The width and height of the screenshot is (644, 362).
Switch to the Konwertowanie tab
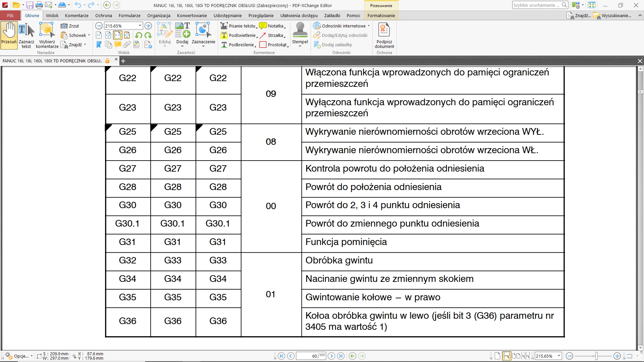192,15
